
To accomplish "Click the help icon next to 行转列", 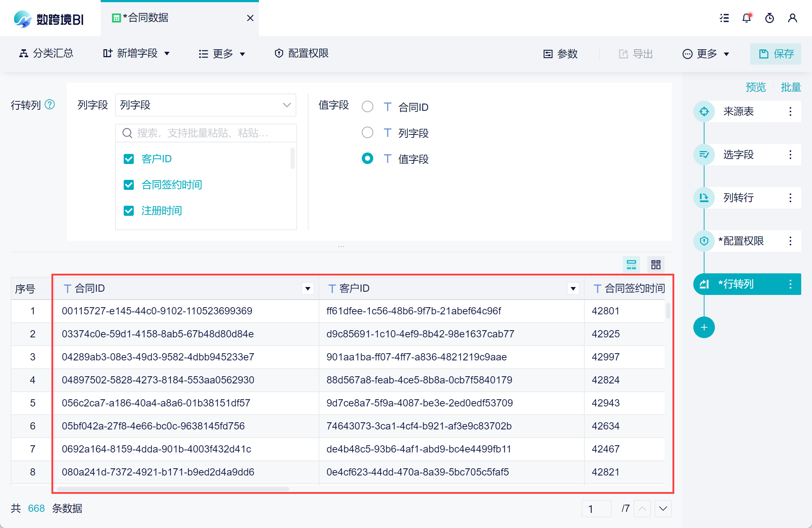I will click(50, 105).
